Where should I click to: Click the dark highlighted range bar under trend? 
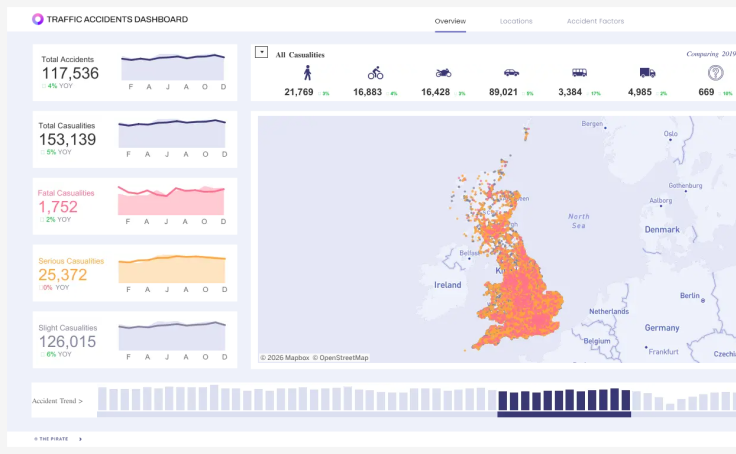pos(564,415)
